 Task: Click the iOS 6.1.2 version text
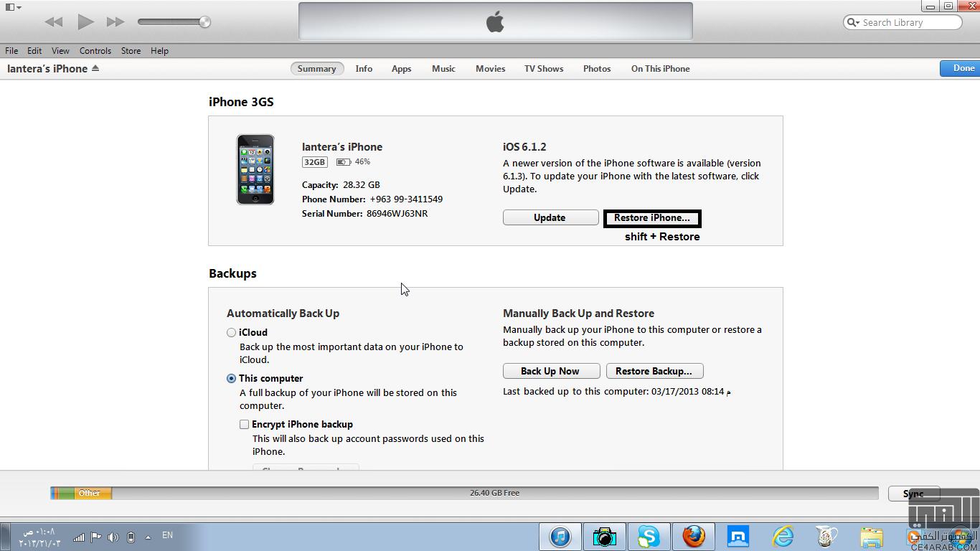[x=524, y=146]
